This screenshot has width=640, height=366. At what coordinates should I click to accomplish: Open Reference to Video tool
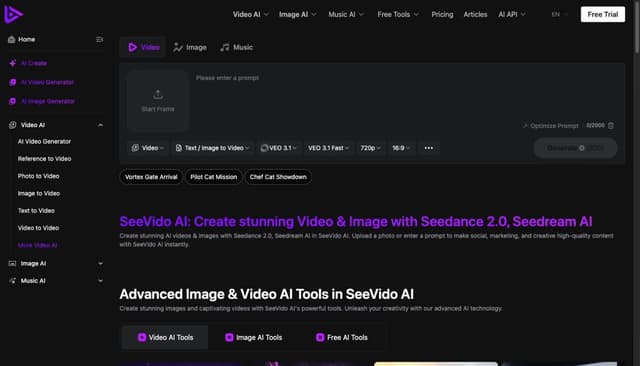point(44,159)
